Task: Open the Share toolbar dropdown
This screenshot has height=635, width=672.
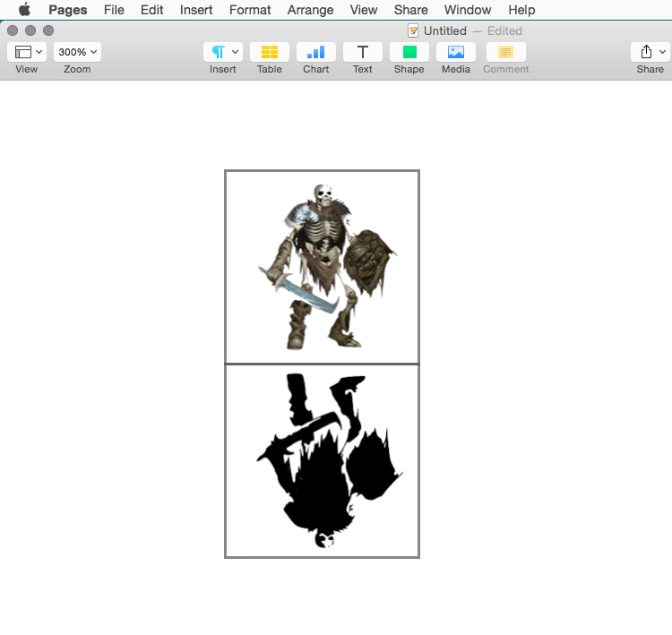Action: 650,52
